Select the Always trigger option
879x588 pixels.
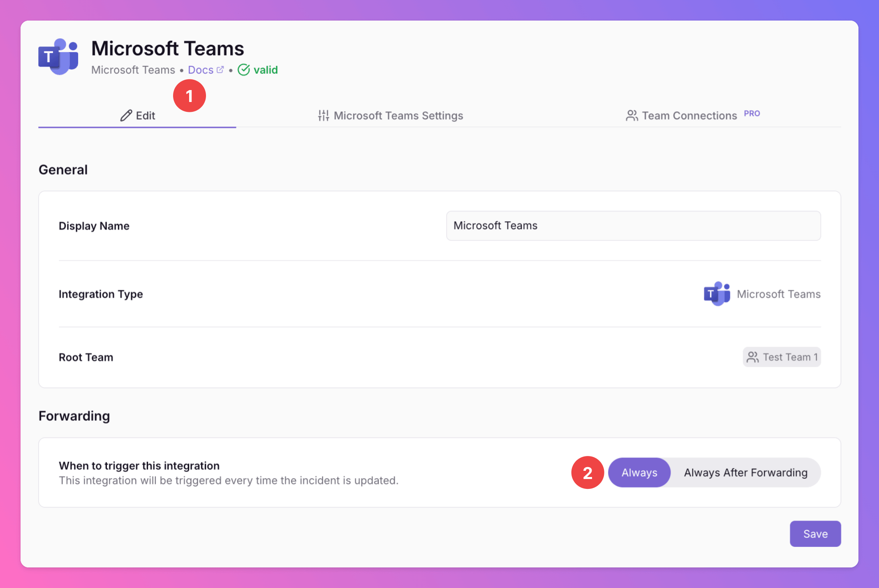(639, 472)
